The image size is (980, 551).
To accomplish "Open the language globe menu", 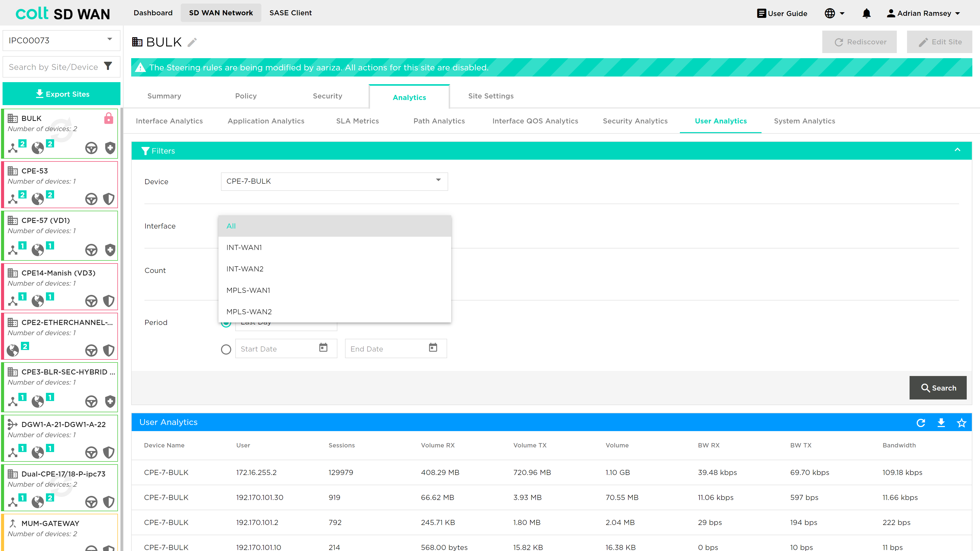I will (834, 13).
